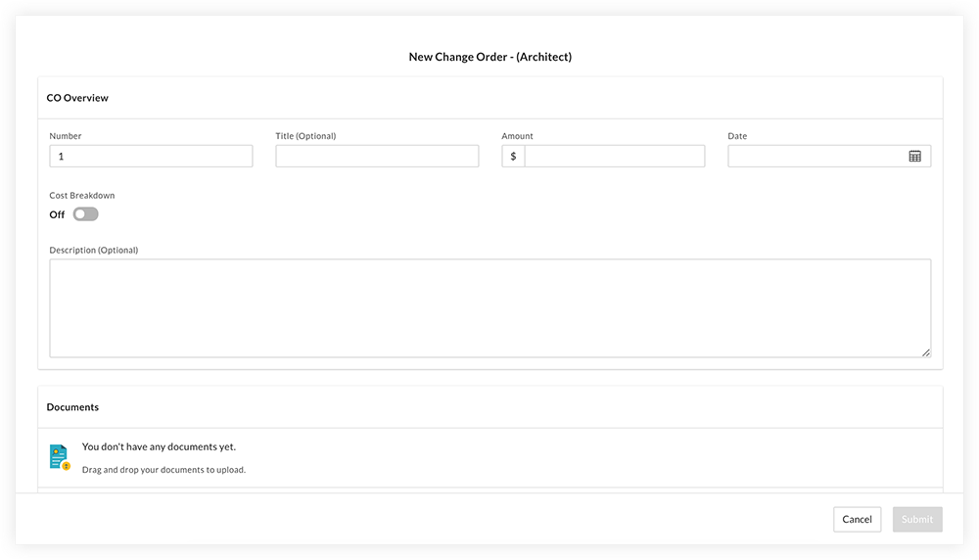Click the New Change Order - (Architect) title
The height and width of the screenshot is (560, 979).
490,57
